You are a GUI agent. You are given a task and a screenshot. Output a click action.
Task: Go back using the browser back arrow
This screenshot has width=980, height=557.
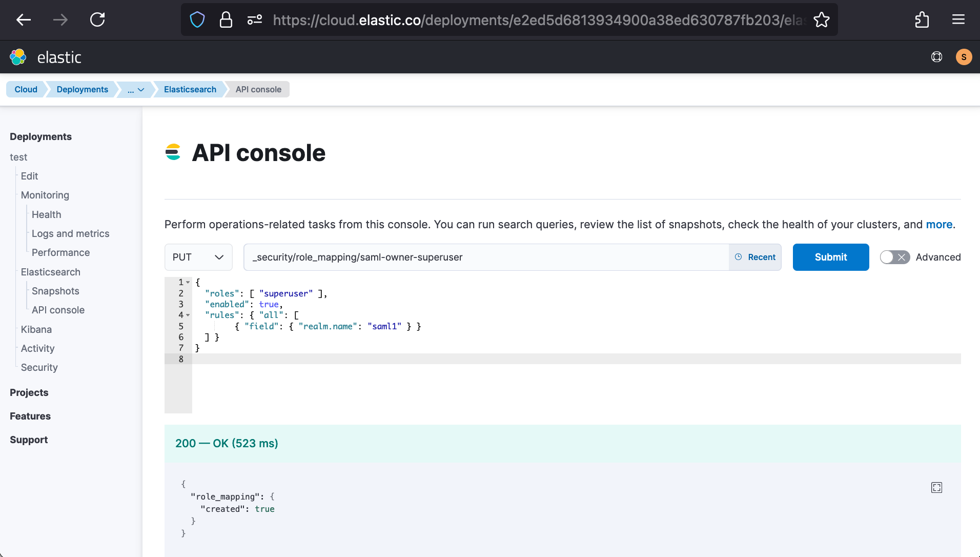(x=24, y=20)
